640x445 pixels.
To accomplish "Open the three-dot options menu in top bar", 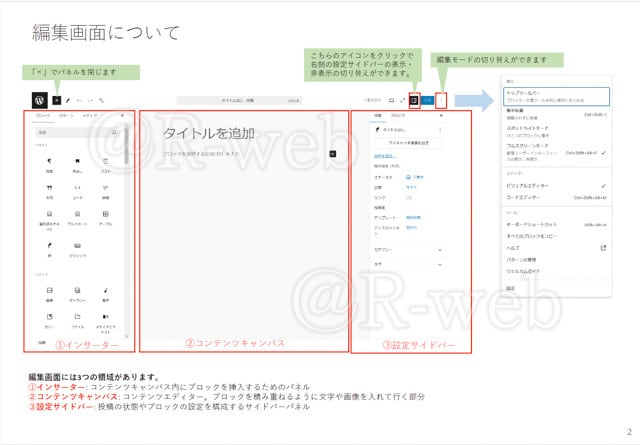I will [x=442, y=100].
